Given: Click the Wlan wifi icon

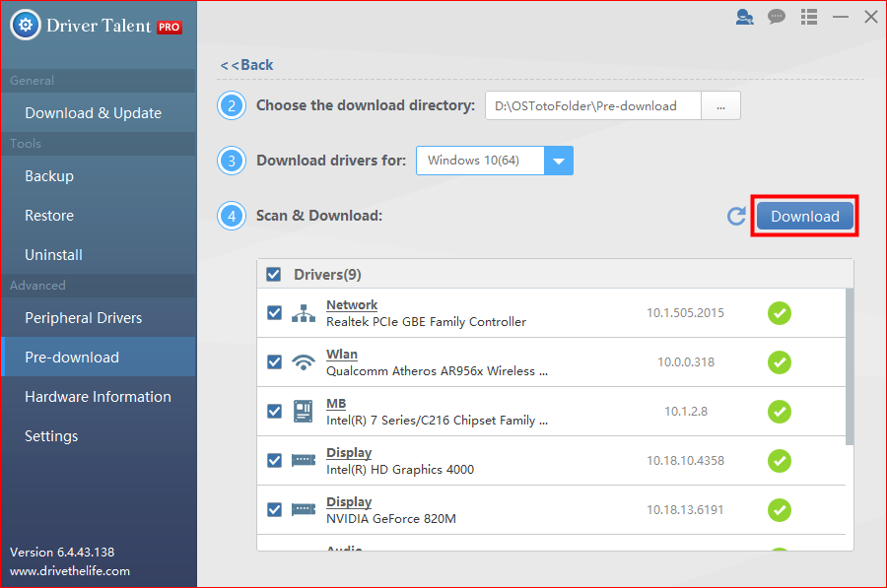Looking at the screenshot, I should (x=304, y=362).
